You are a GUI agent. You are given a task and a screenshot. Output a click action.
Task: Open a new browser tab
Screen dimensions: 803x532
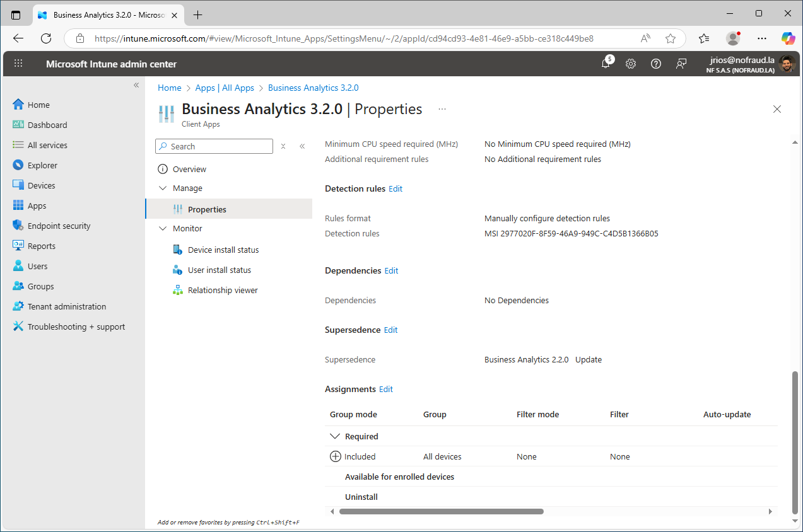click(x=198, y=14)
